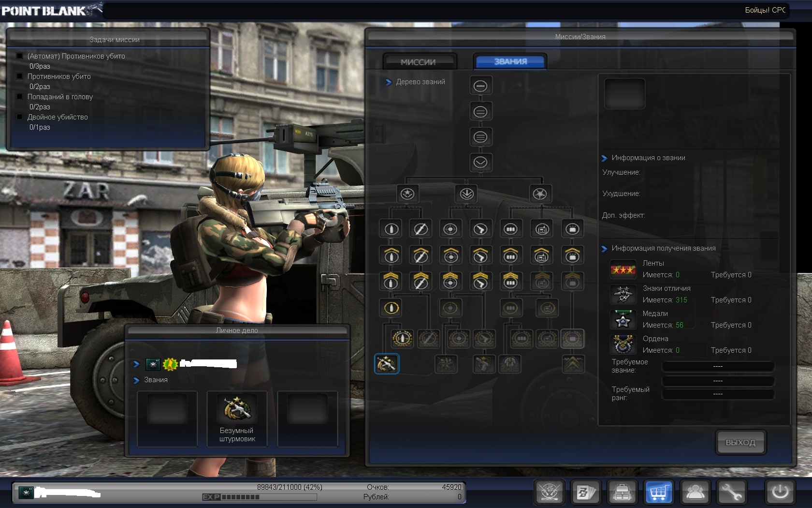
Task: Select the single-chevron radio title icon
Action: point(542,255)
